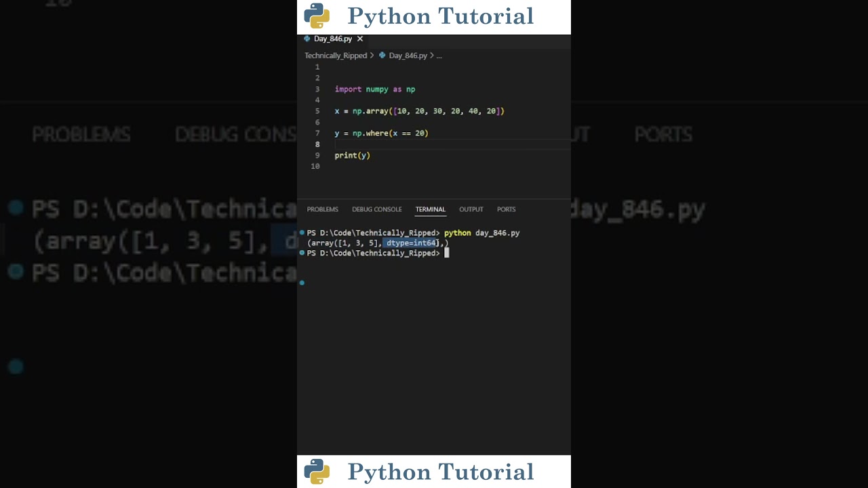Switch to the OUTPUT panel tab
Screen dimensions: 868x488
(471, 209)
